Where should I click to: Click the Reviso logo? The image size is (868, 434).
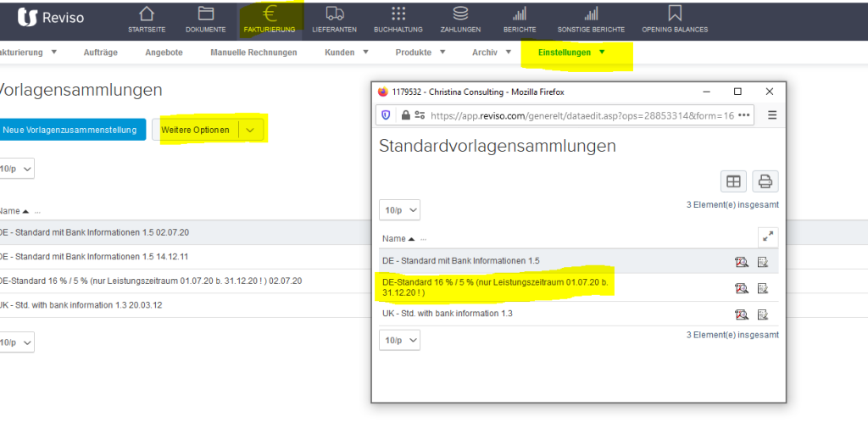(50, 18)
